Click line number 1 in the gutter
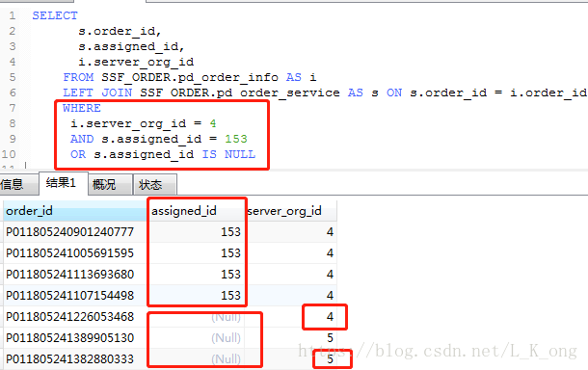588x370 pixels. [x=13, y=15]
